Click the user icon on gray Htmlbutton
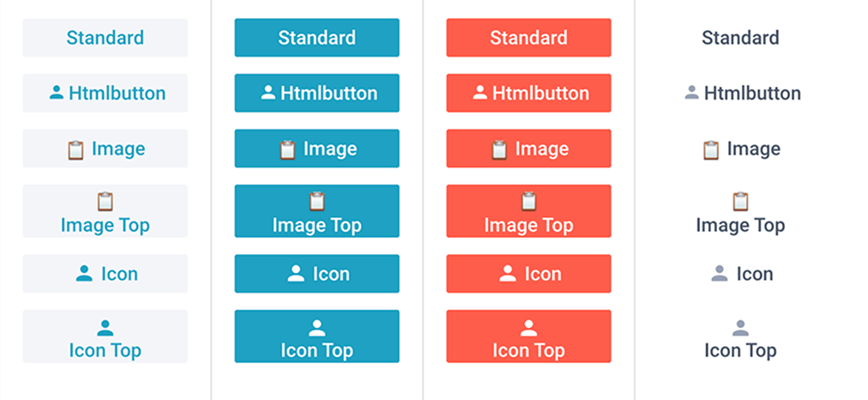Viewport: 868px width, 400px height. [57, 93]
